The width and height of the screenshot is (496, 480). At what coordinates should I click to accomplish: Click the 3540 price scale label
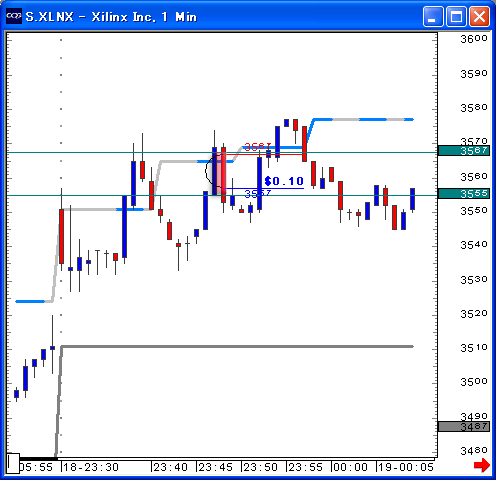pyautogui.click(x=474, y=245)
